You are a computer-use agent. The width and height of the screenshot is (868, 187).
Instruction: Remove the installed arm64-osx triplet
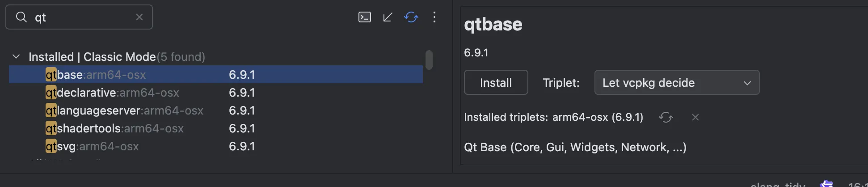[695, 117]
